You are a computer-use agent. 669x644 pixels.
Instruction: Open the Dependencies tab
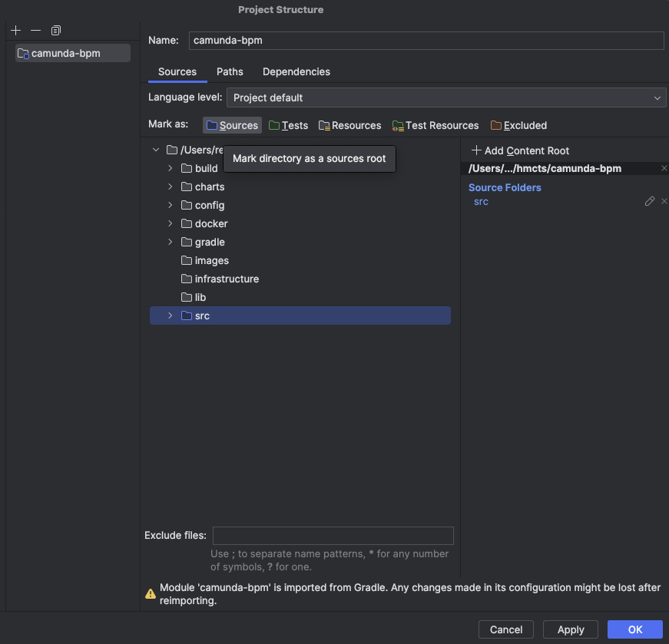point(296,71)
